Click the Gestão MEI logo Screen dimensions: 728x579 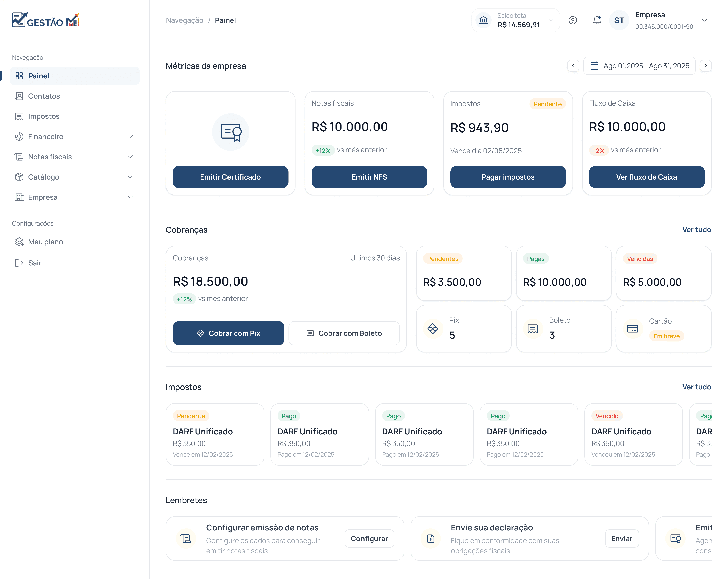tap(46, 20)
